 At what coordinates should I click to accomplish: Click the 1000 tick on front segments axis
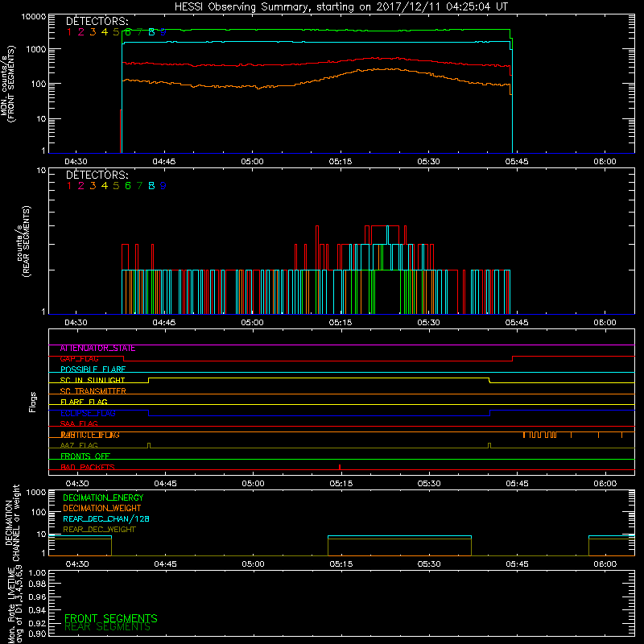(36, 49)
